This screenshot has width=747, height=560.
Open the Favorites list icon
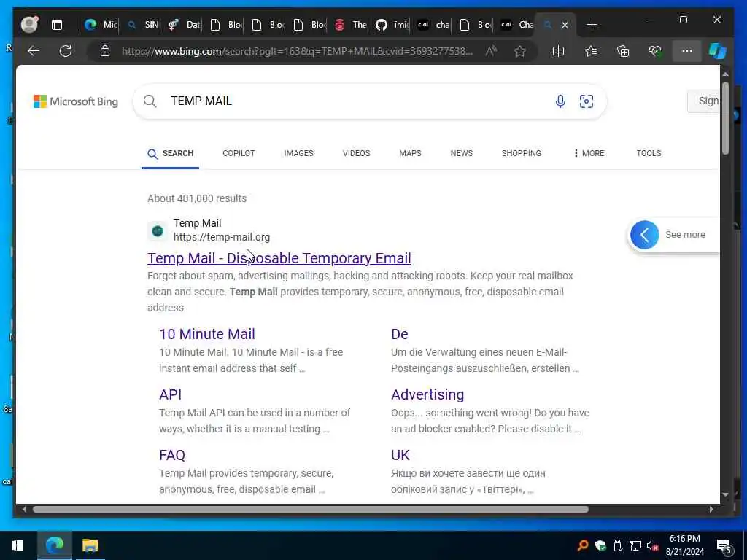coord(591,51)
